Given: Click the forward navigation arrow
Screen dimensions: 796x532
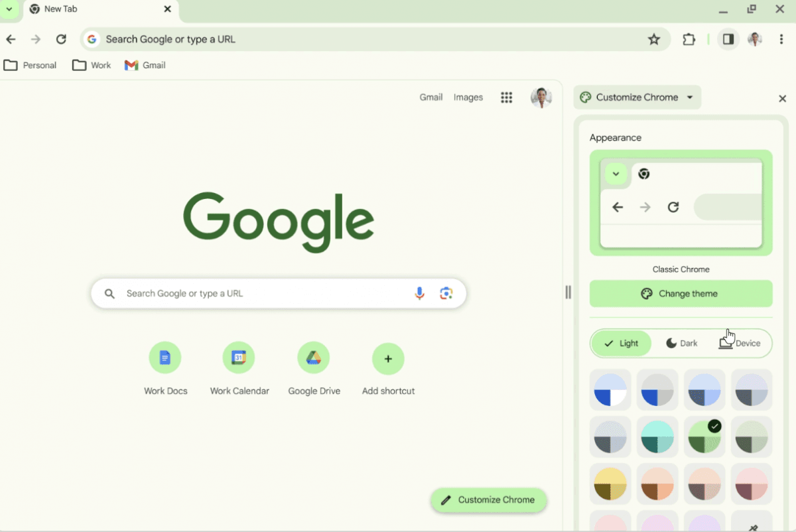Looking at the screenshot, I should [x=36, y=39].
